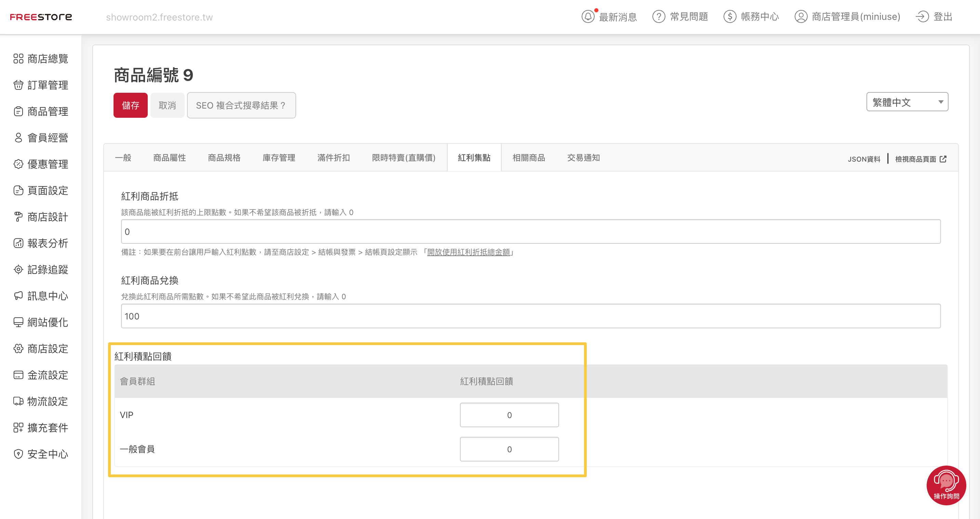Switch to the 相關商品 tab

coord(528,157)
